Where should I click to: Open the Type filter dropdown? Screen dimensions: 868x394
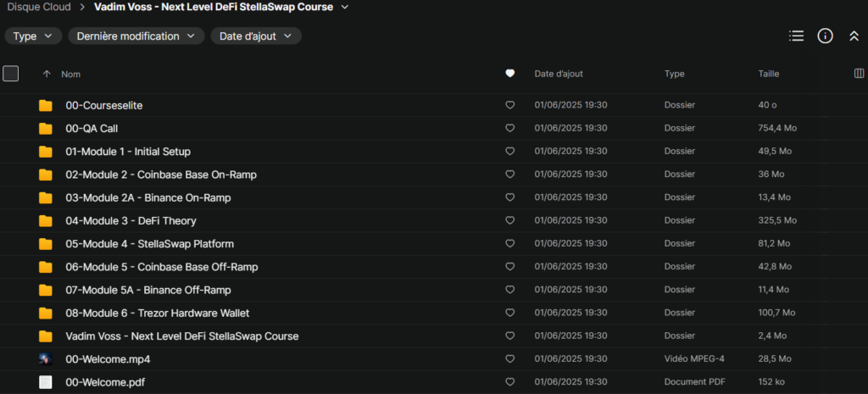click(x=34, y=36)
